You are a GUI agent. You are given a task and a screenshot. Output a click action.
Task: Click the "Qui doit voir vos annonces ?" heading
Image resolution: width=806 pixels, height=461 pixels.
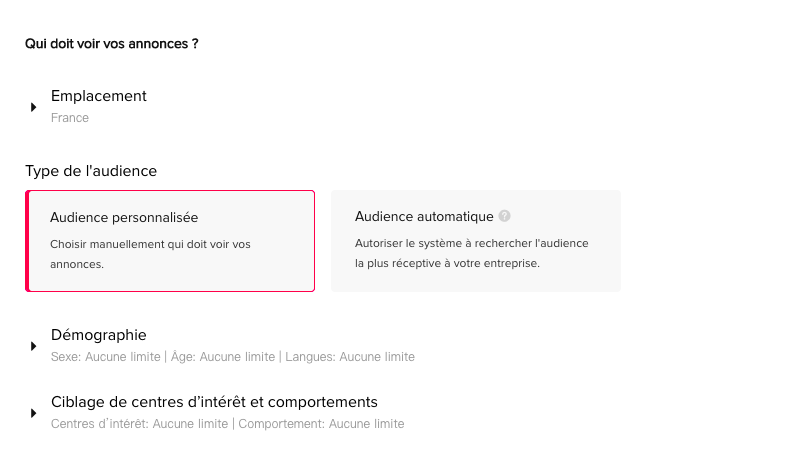[x=111, y=44]
